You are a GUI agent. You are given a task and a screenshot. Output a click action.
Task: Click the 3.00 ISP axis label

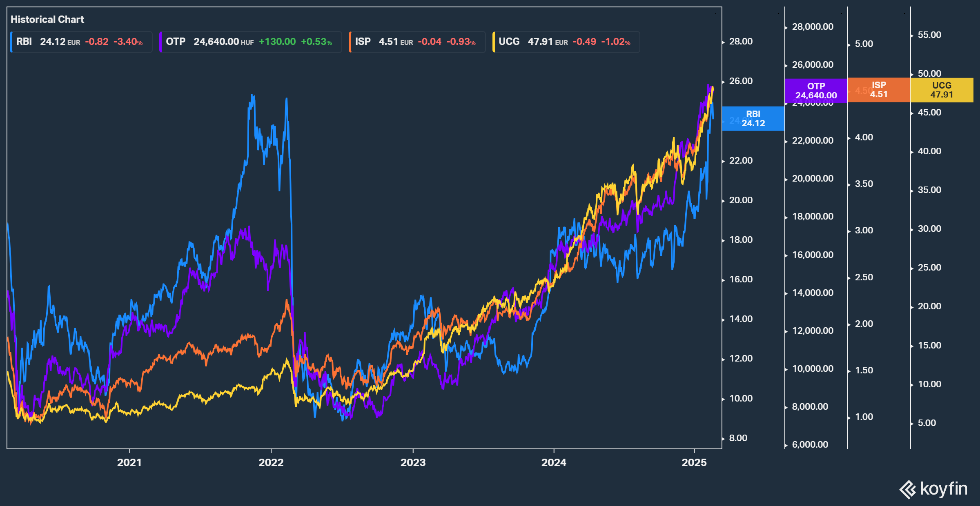point(864,231)
